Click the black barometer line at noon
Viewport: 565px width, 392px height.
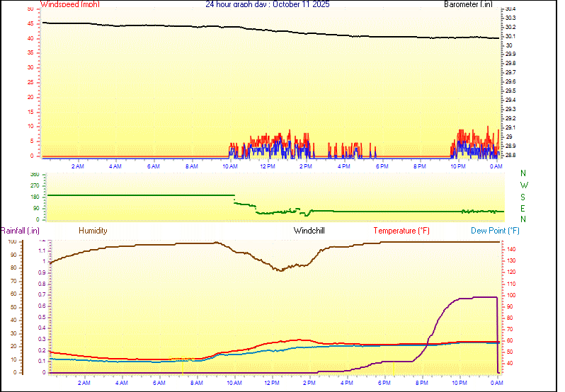[x=268, y=30]
